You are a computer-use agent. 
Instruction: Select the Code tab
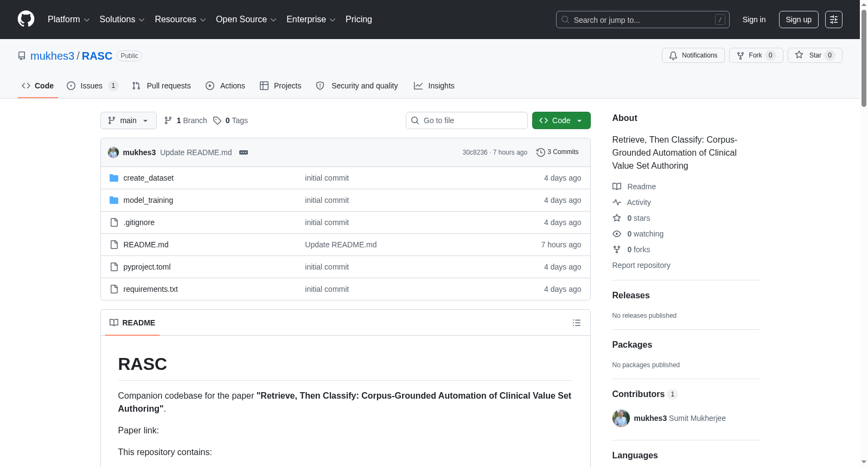[38, 86]
